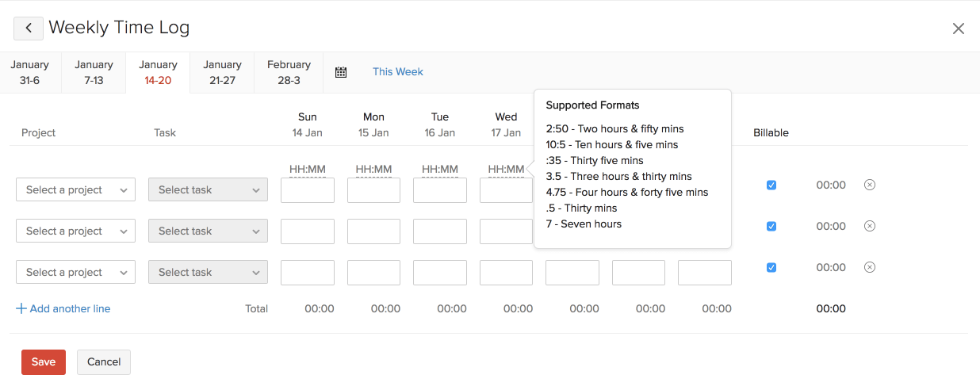Remove the first time log row
The height and width of the screenshot is (390, 980).
(869, 185)
